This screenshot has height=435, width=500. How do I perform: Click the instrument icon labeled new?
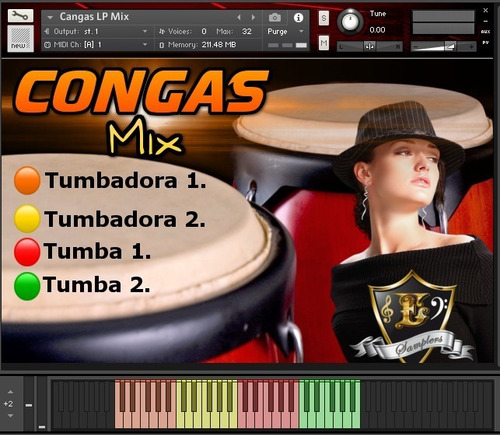tap(21, 39)
